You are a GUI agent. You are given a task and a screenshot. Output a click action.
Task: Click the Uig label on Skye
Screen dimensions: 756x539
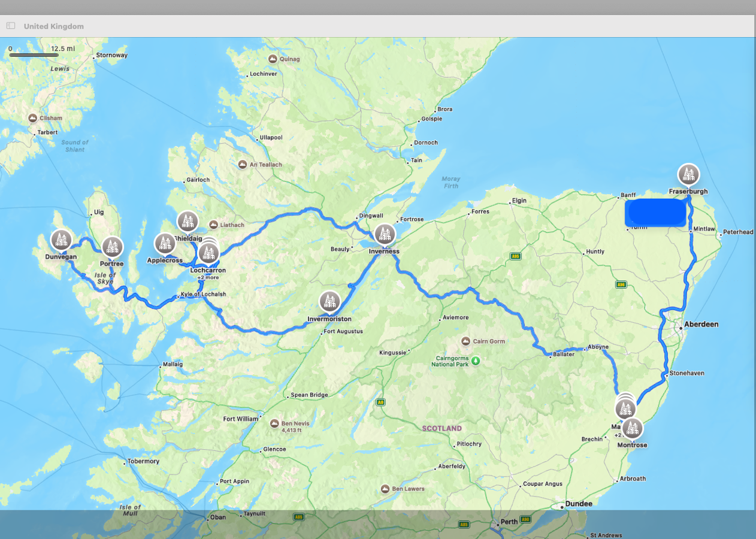click(99, 213)
